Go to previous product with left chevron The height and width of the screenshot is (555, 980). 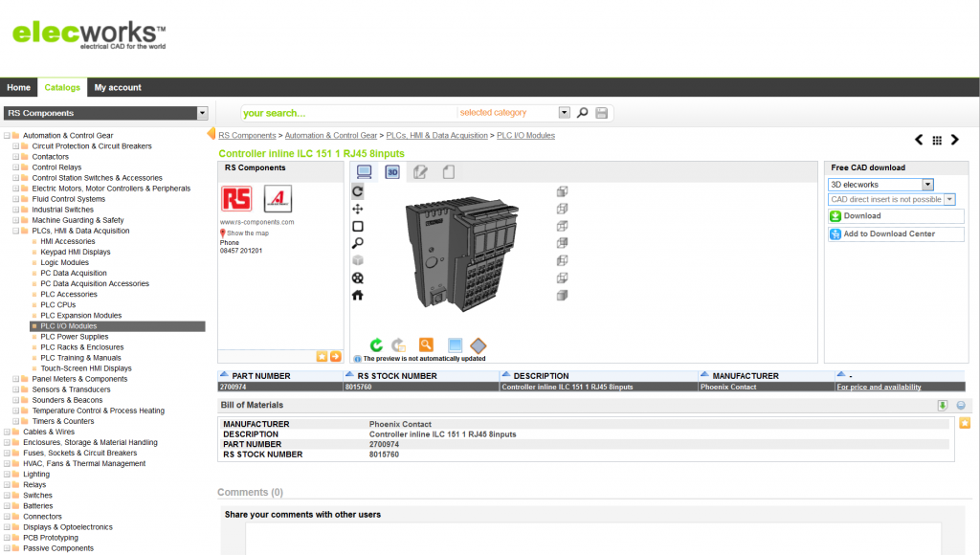[919, 140]
